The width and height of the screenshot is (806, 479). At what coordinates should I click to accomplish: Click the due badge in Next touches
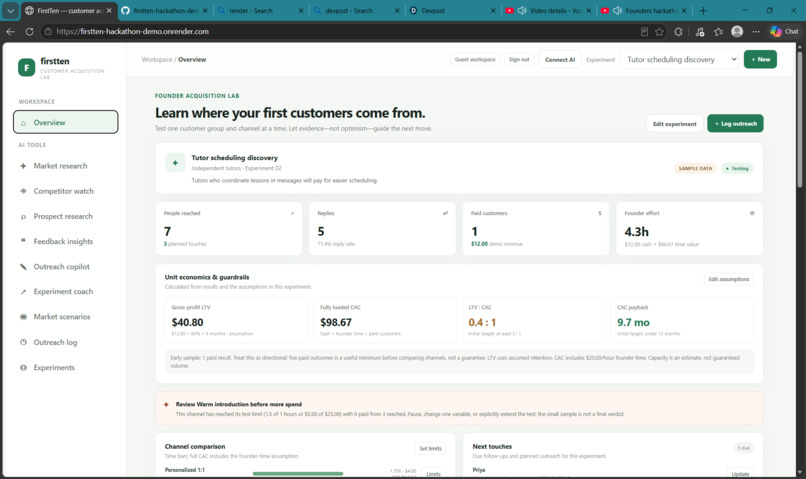coord(743,448)
